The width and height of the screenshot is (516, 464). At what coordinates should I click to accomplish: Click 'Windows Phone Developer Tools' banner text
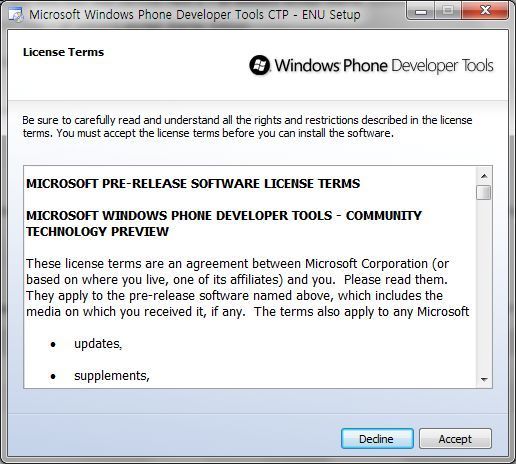(384, 66)
